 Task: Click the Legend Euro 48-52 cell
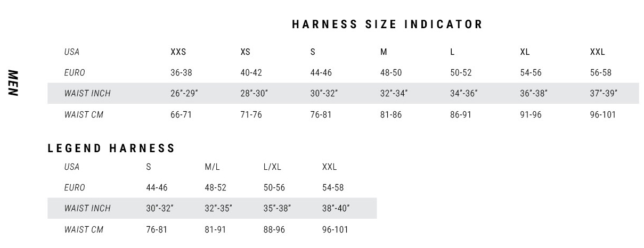click(x=216, y=188)
